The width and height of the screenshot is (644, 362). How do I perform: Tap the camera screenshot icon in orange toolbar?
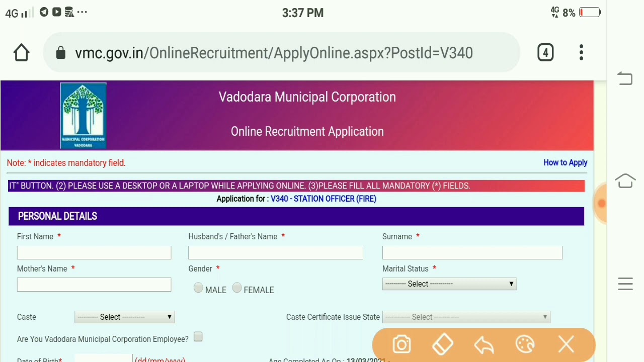[x=401, y=344]
